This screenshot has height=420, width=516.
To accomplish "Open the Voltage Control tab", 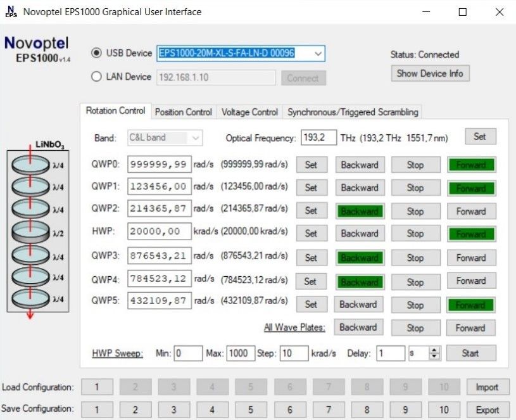I will pos(250,112).
